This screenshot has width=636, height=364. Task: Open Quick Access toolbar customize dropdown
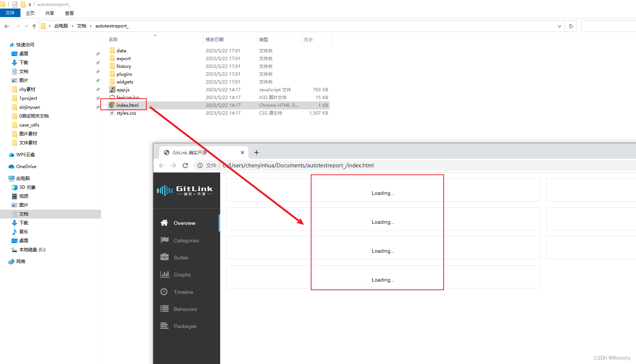(x=30, y=4)
